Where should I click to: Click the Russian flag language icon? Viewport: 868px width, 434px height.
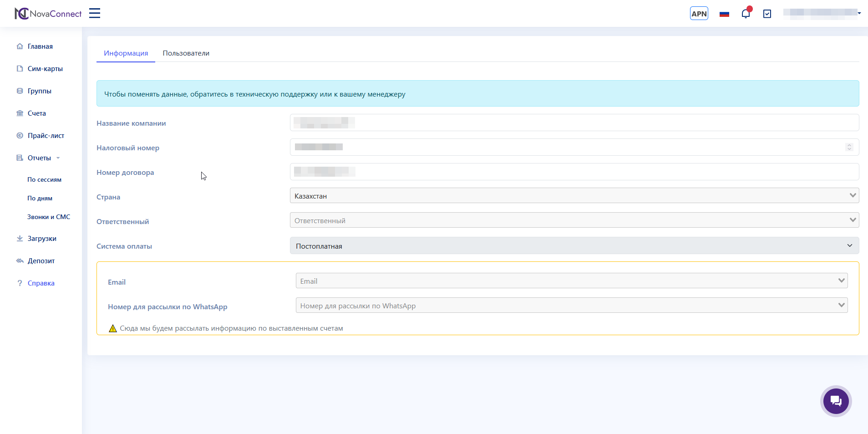(x=724, y=14)
